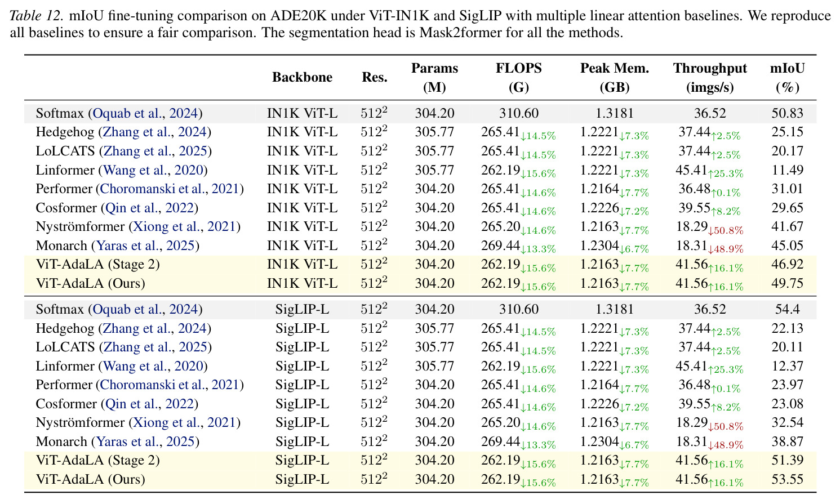Open Oquab et al., 2024 citation in SigLIP-L Softmax row
This screenshot has width=840, height=504.
point(145,309)
